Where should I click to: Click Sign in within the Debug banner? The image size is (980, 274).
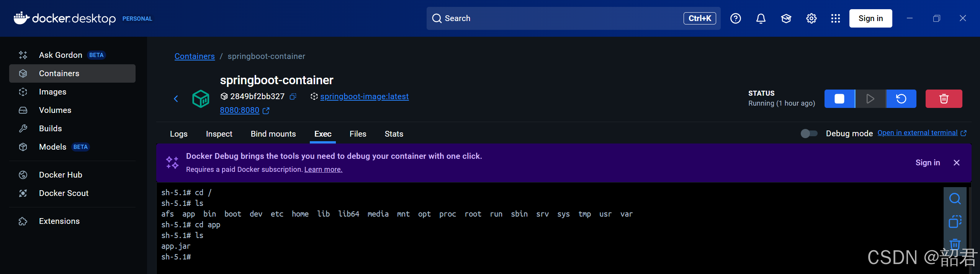click(x=928, y=163)
